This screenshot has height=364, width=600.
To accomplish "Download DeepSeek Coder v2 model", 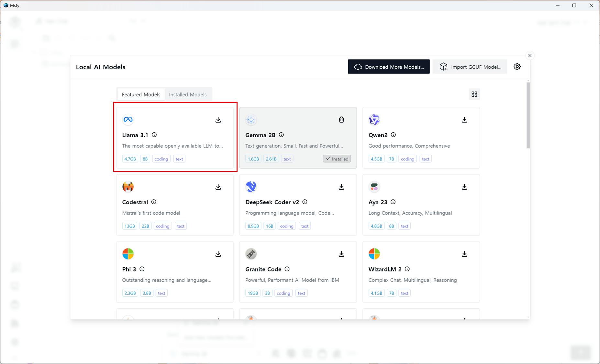I will [341, 187].
